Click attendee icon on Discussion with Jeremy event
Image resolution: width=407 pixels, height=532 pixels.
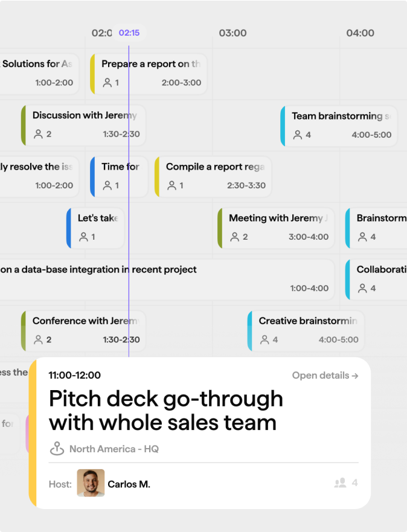(39, 134)
